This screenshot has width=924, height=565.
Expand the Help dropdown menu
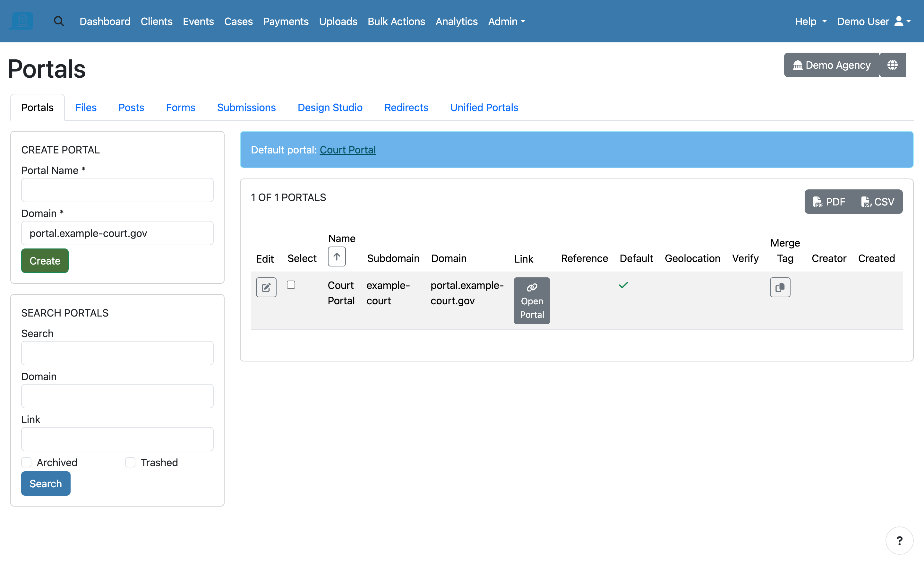[811, 22]
